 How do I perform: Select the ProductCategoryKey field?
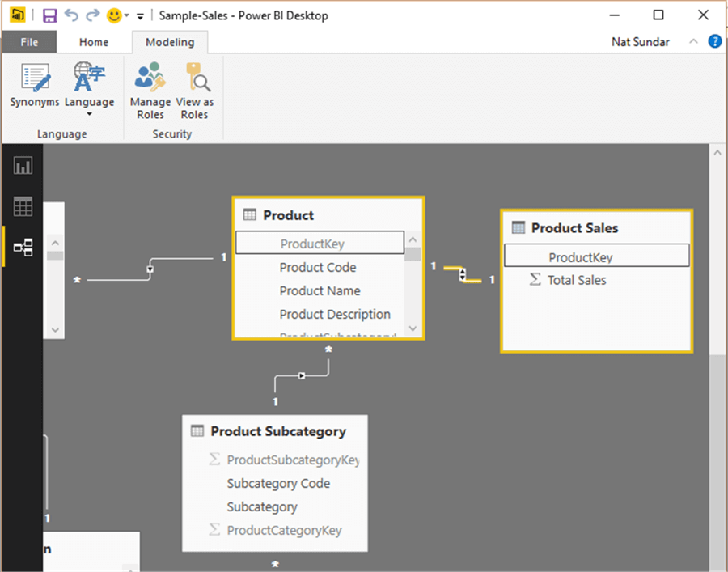click(284, 531)
